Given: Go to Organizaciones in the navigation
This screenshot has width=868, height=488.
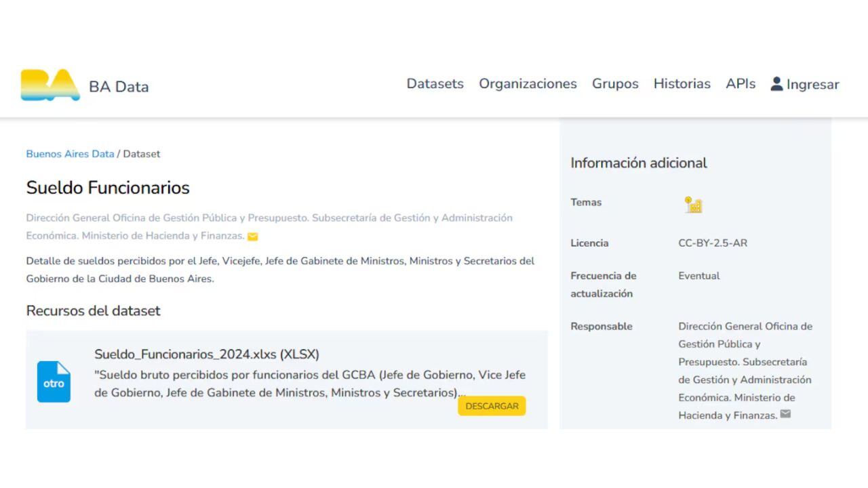Looking at the screenshot, I should click(528, 84).
